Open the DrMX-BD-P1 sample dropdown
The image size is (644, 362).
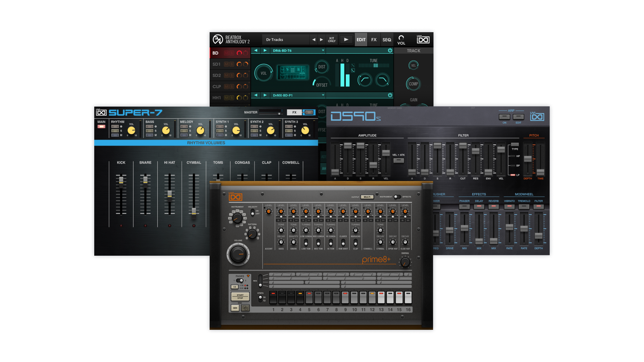(298, 95)
